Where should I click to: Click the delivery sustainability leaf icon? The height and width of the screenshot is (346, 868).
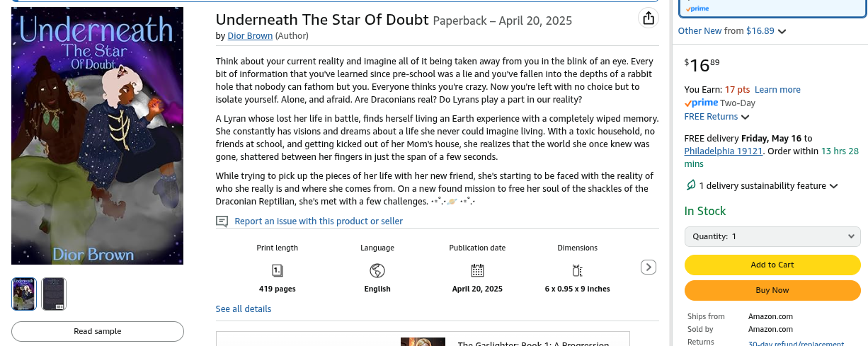coord(691,185)
